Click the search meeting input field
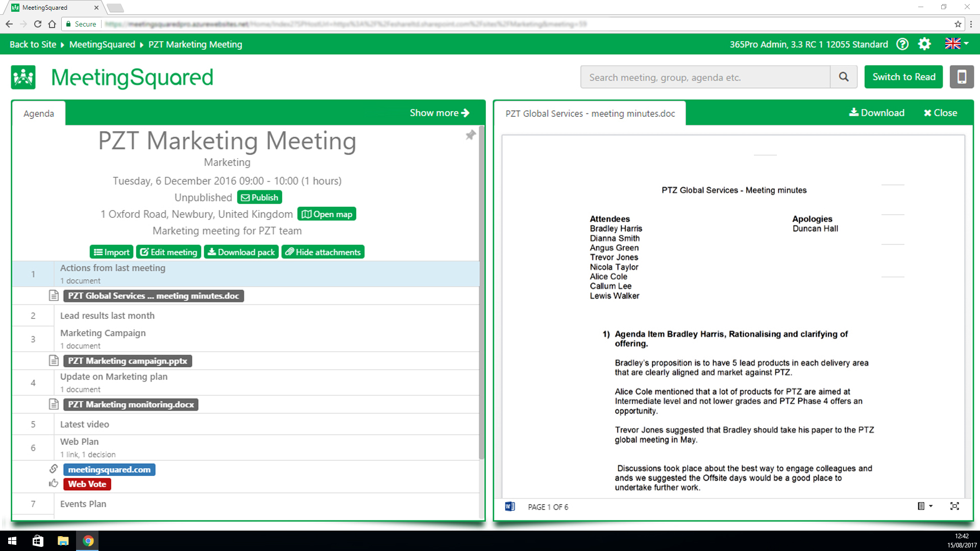980x551 pixels. pyautogui.click(x=705, y=77)
